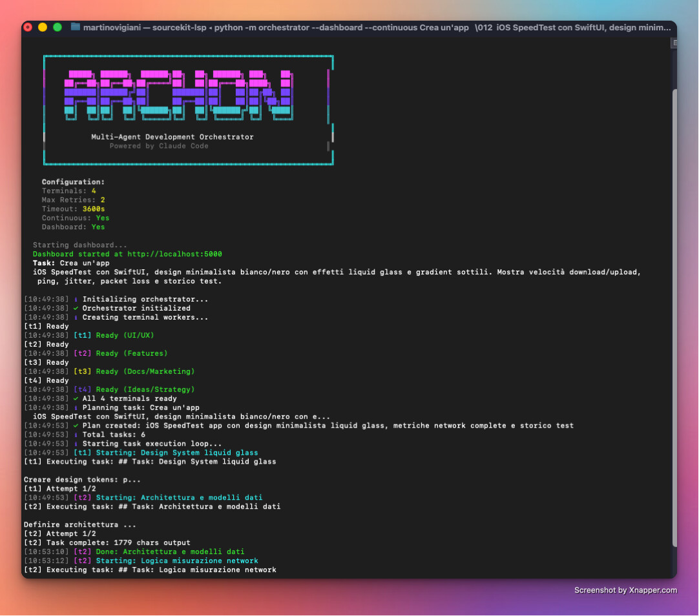Enter full screen using the green button
The width and height of the screenshot is (699, 616).
pyautogui.click(x=57, y=27)
